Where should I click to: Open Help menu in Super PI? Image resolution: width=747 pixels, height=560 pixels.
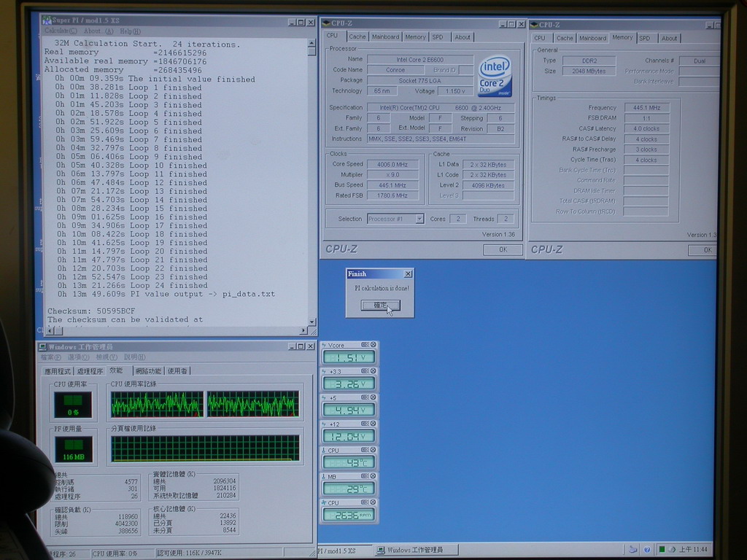click(x=130, y=31)
